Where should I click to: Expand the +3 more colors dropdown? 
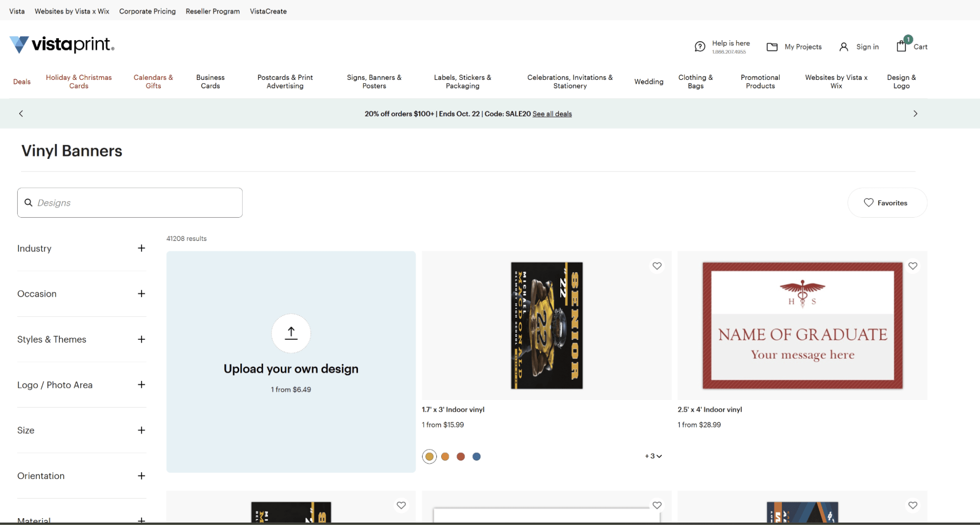[653, 456]
